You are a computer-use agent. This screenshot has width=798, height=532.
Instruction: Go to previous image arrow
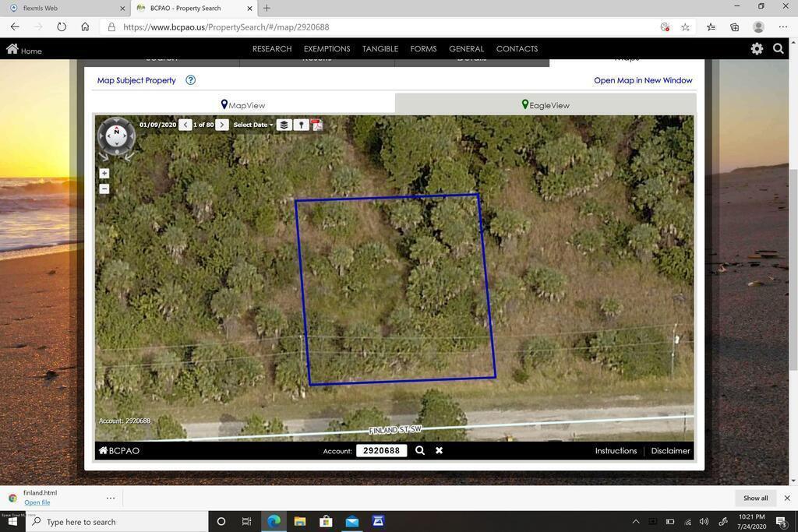(x=185, y=125)
